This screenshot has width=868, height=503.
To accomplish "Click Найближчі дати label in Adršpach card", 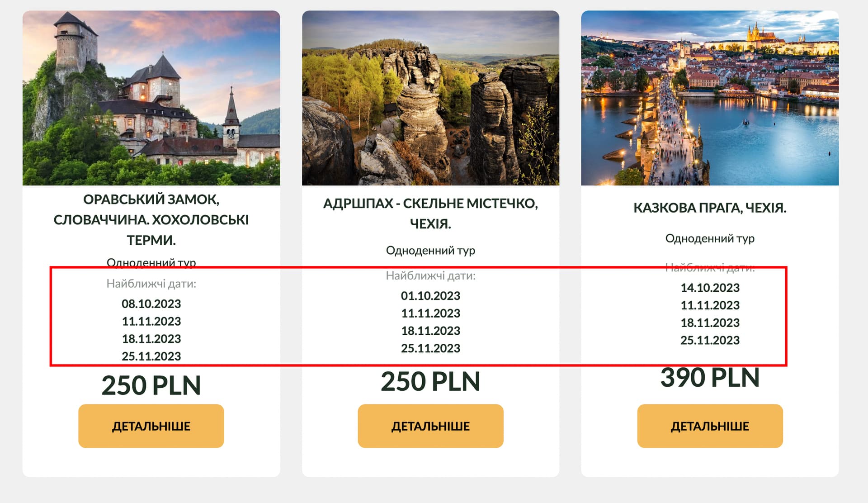I will [430, 275].
